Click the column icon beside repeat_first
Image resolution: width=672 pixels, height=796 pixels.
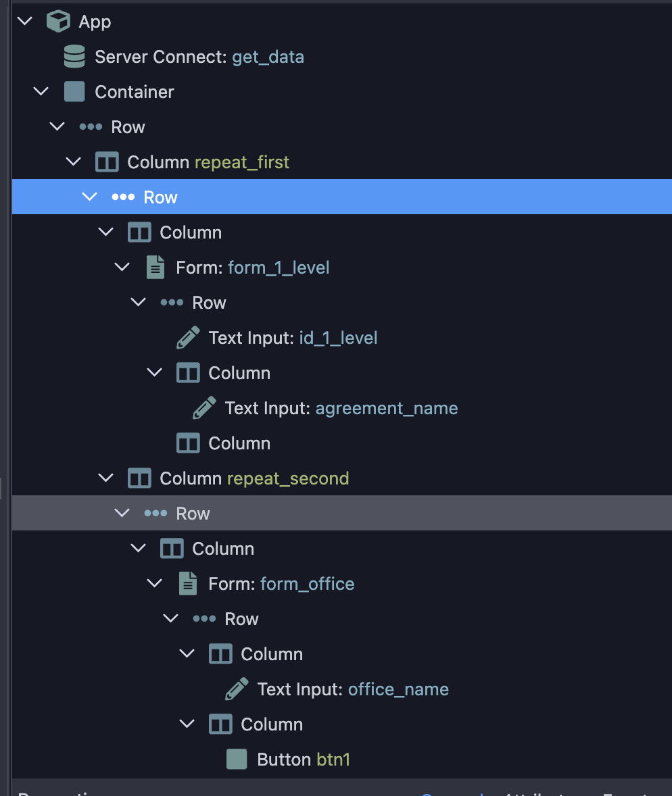[106, 161]
